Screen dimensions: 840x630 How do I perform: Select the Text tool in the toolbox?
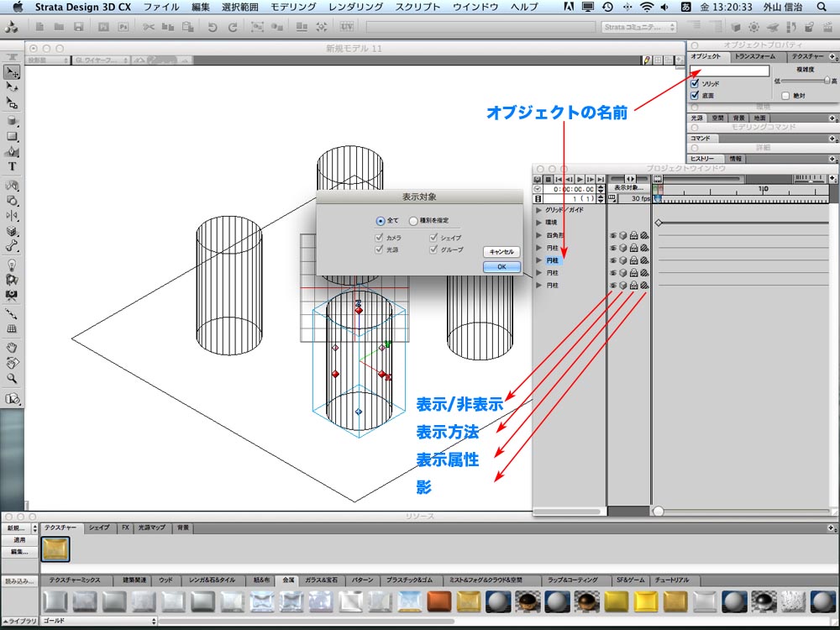(x=13, y=166)
